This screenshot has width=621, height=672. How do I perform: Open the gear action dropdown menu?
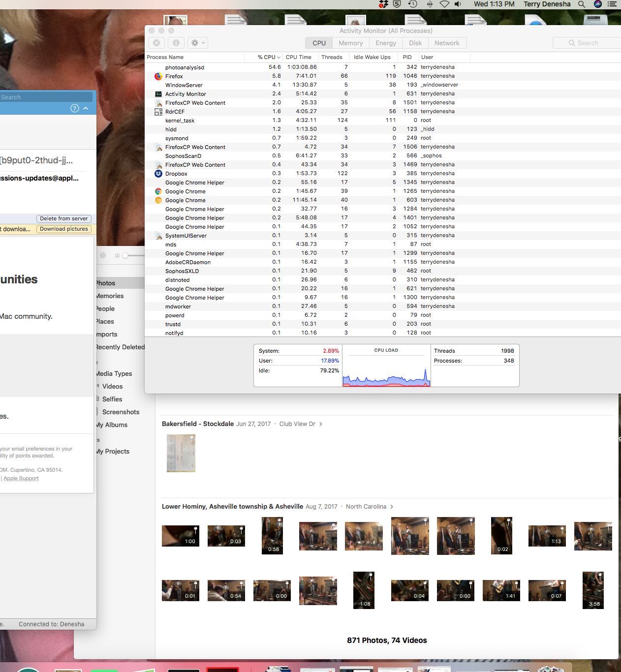198,43
